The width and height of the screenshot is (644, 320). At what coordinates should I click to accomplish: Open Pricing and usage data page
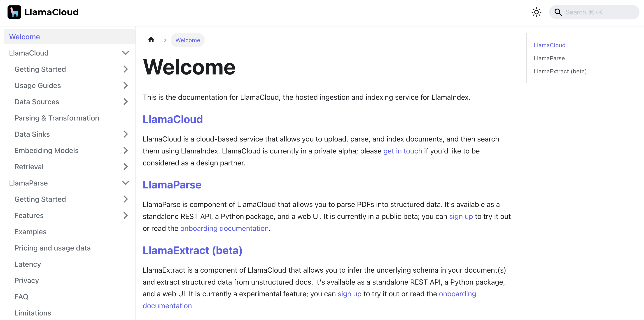tap(52, 248)
